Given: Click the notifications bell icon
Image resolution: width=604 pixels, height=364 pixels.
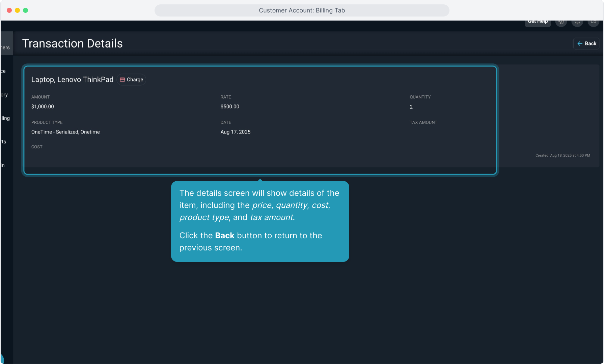Looking at the screenshot, I should (577, 22).
